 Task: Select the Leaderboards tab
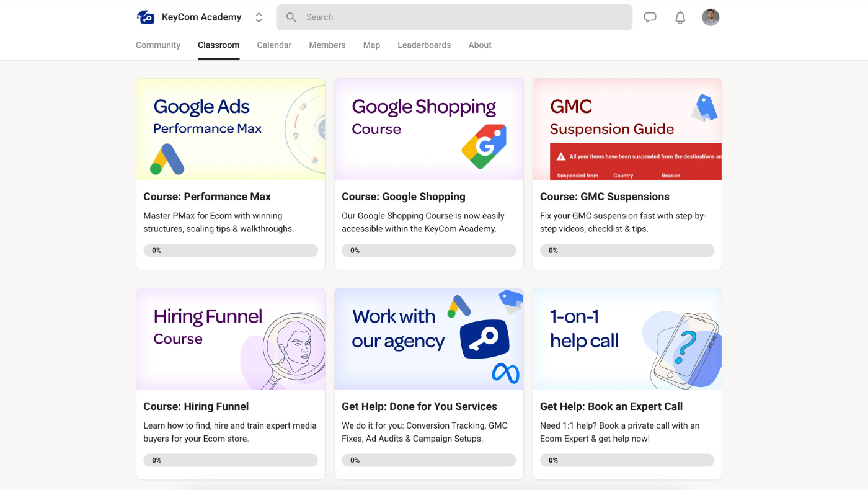[424, 45]
